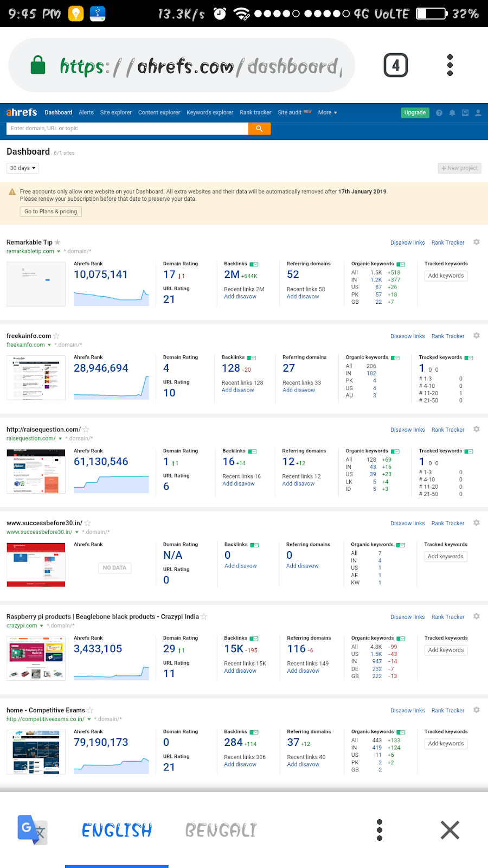The image size is (488, 868).
Task: Click the green Upgrade button
Action: tap(415, 113)
